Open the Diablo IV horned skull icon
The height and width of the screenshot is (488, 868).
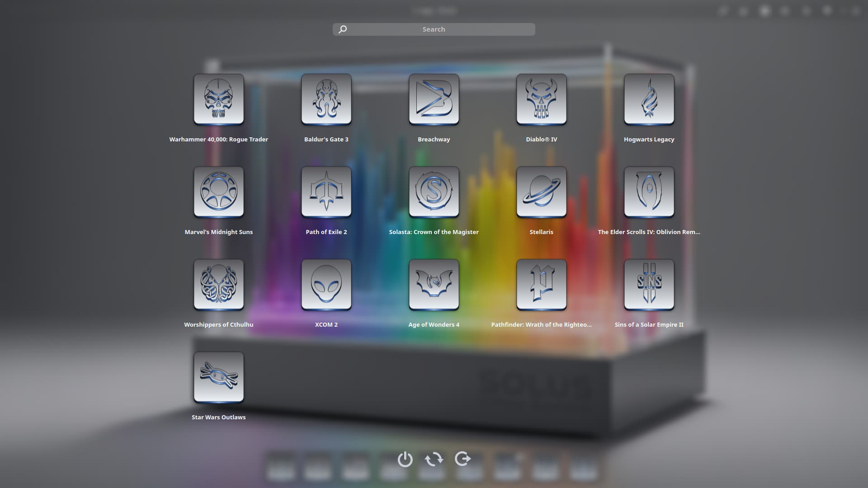(x=542, y=99)
